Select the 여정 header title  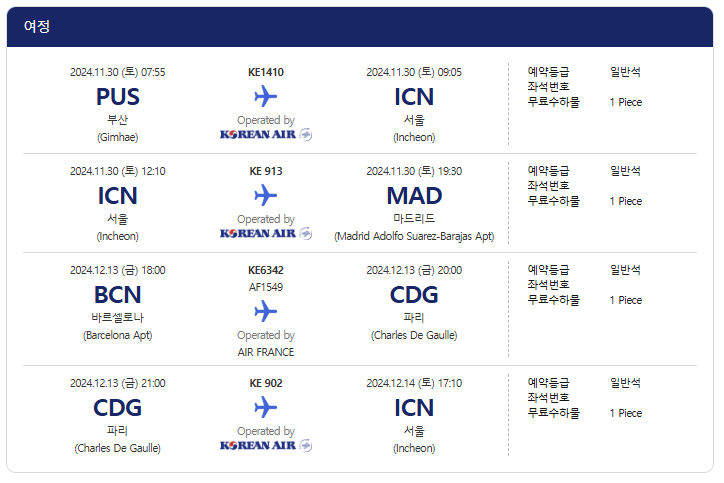coord(37,27)
